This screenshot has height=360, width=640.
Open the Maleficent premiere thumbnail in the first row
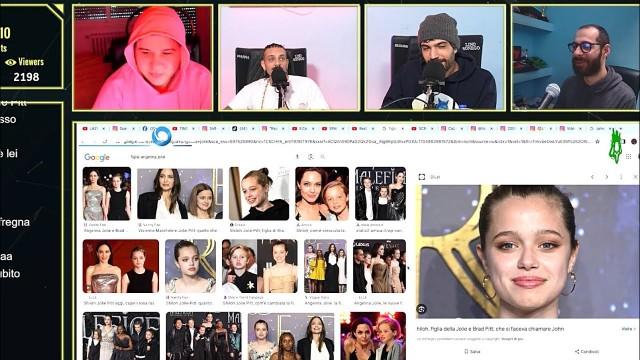[380, 193]
